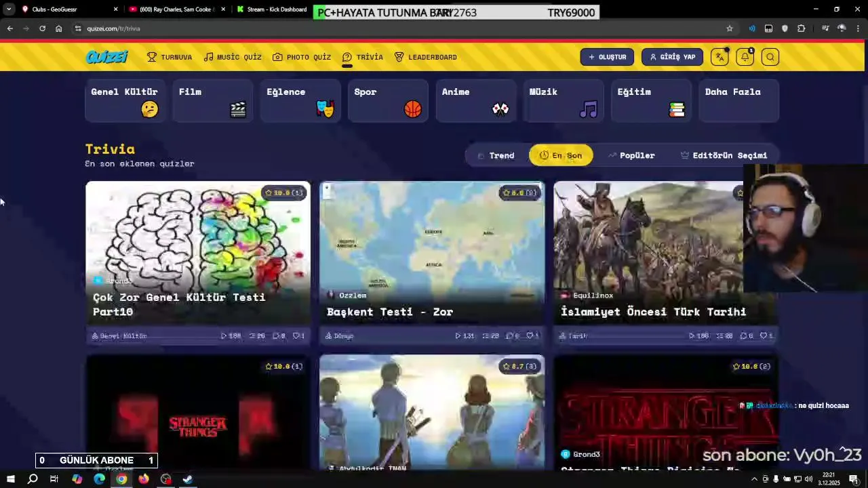The height and width of the screenshot is (488, 868).
Task: Open the Windows Start menu
Action: pyautogui.click(x=10, y=479)
